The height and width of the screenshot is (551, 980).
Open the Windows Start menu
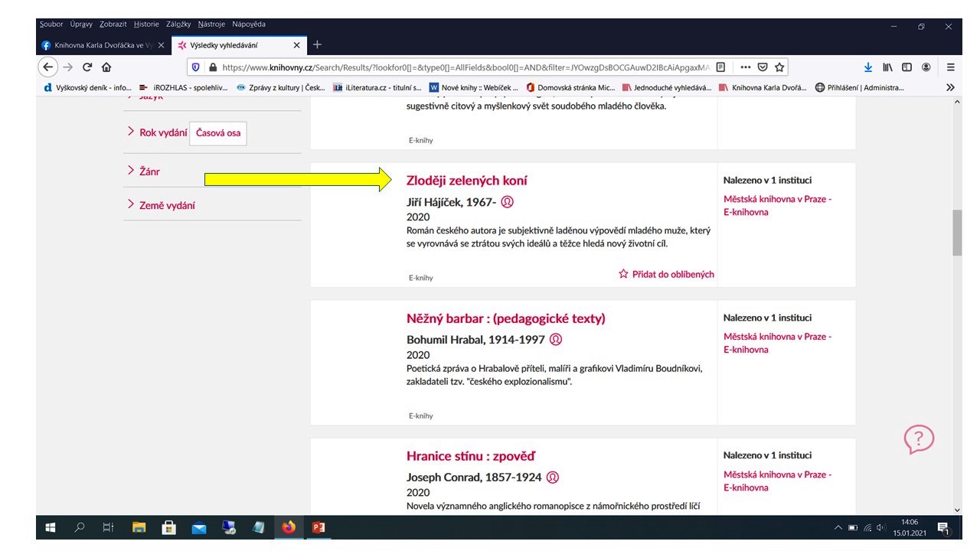coord(51,527)
